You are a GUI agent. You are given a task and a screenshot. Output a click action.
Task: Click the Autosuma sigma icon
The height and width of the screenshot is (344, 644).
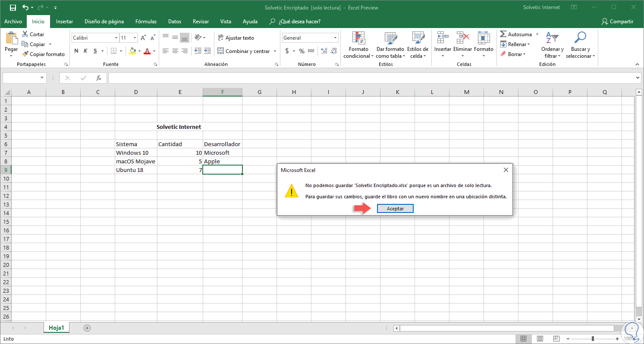pyautogui.click(x=503, y=34)
